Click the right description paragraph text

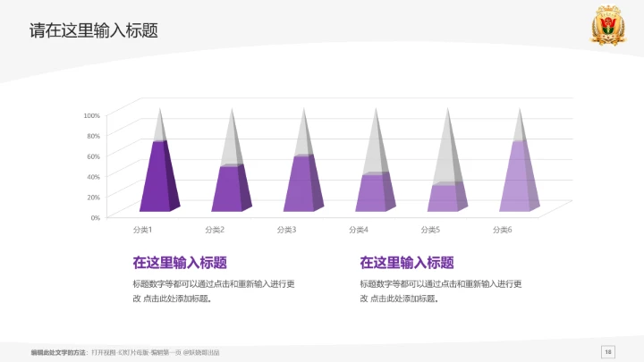tap(441, 291)
